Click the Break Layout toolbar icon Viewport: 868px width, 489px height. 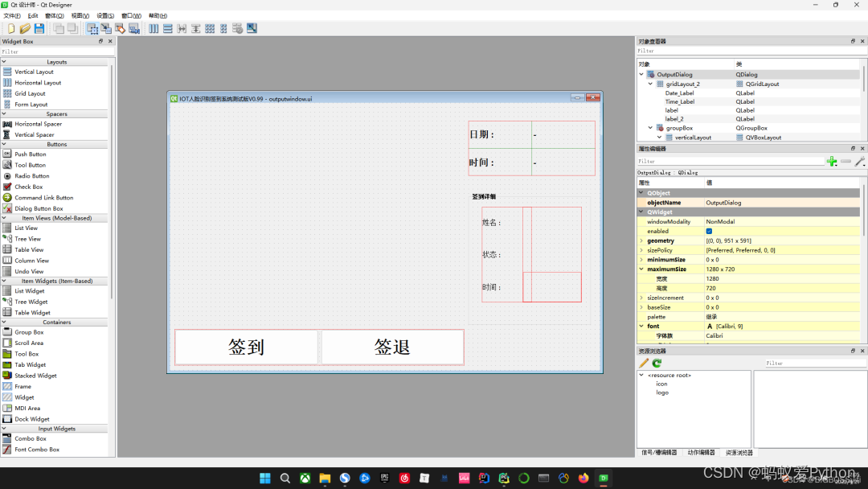tap(237, 28)
